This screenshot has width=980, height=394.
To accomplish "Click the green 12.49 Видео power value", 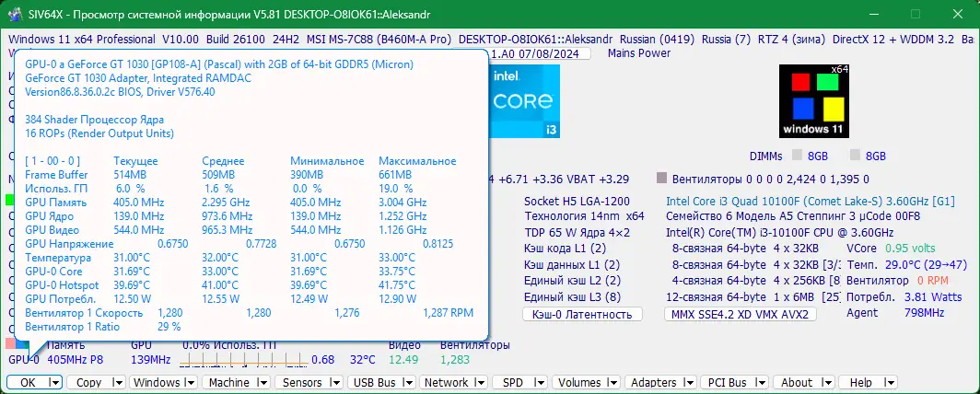I will pyautogui.click(x=403, y=360).
